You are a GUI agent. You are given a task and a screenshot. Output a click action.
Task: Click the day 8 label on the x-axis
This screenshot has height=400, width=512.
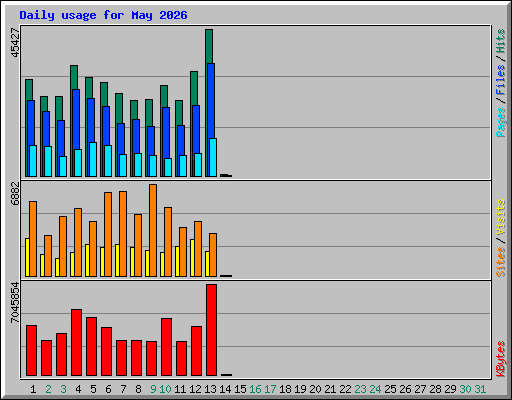pos(138,389)
